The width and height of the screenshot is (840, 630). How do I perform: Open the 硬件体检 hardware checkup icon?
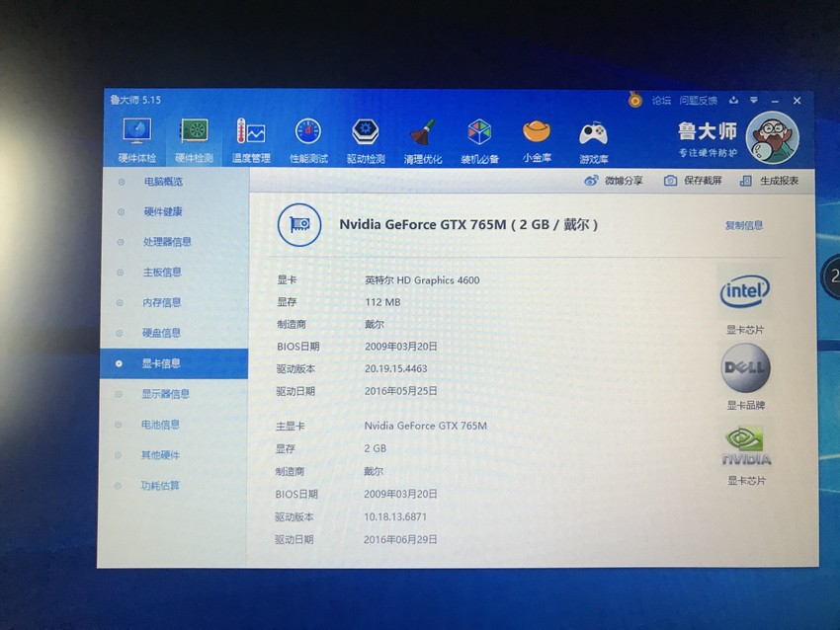click(137, 140)
